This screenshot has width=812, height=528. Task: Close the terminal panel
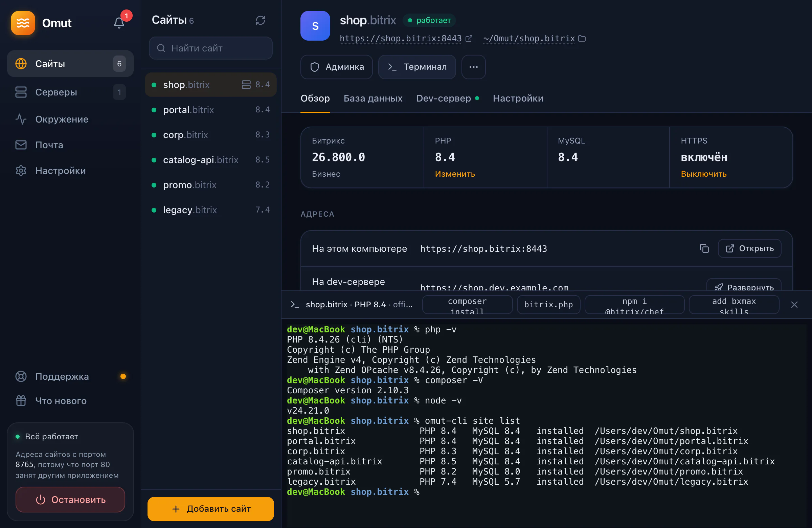pyautogui.click(x=794, y=304)
